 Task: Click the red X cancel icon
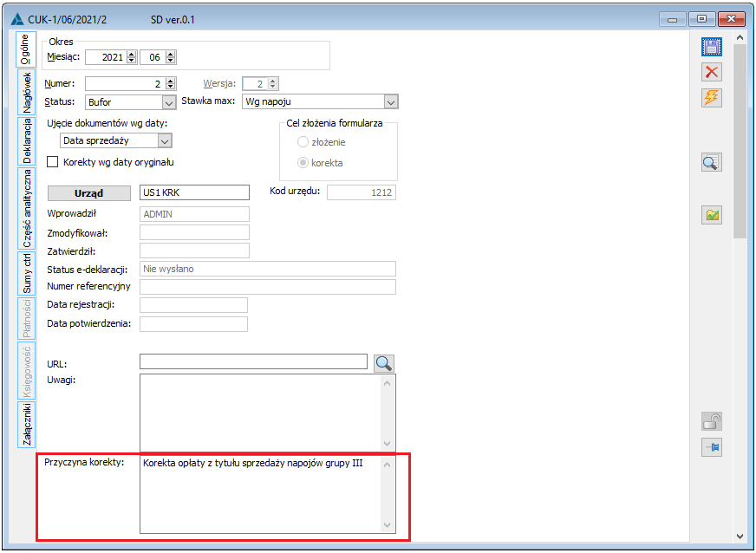coord(711,72)
